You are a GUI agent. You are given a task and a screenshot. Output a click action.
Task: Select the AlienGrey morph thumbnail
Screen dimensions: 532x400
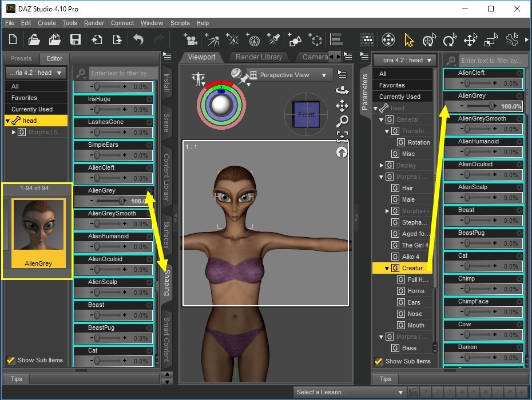click(x=38, y=233)
